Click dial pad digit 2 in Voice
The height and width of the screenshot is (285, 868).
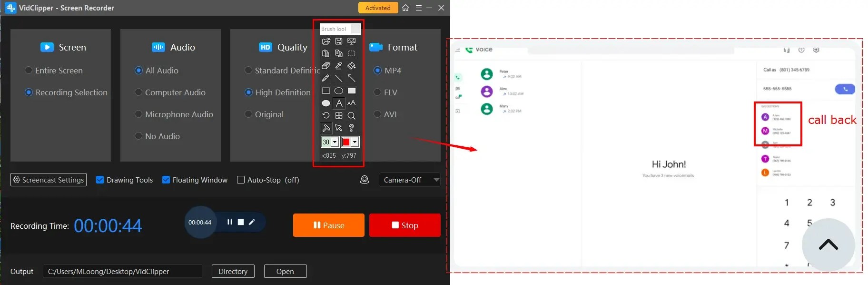click(809, 203)
